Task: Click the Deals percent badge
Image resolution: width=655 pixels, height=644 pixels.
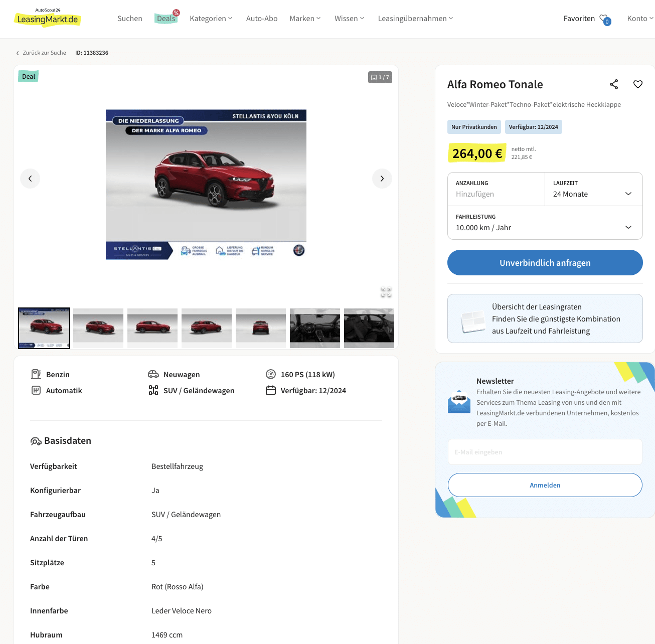Action: click(176, 13)
